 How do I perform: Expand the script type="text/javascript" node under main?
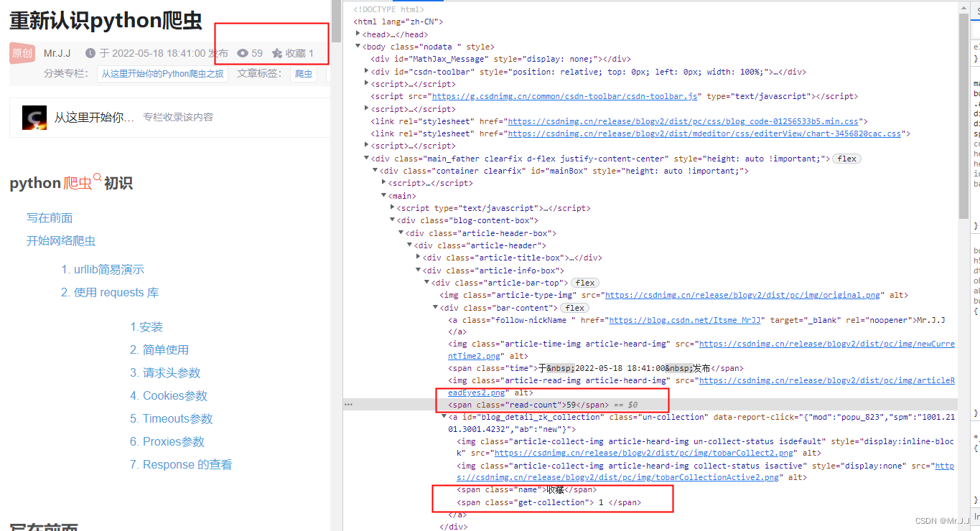click(392, 207)
